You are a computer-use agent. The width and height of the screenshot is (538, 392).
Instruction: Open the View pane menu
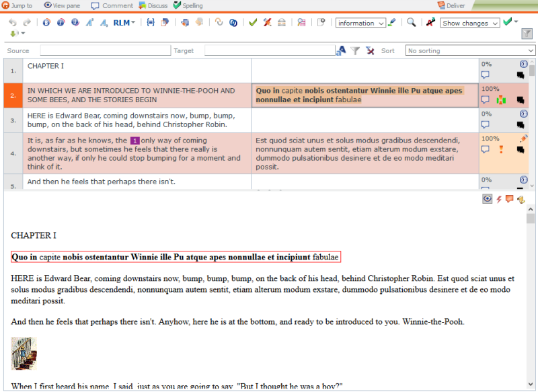65,5
